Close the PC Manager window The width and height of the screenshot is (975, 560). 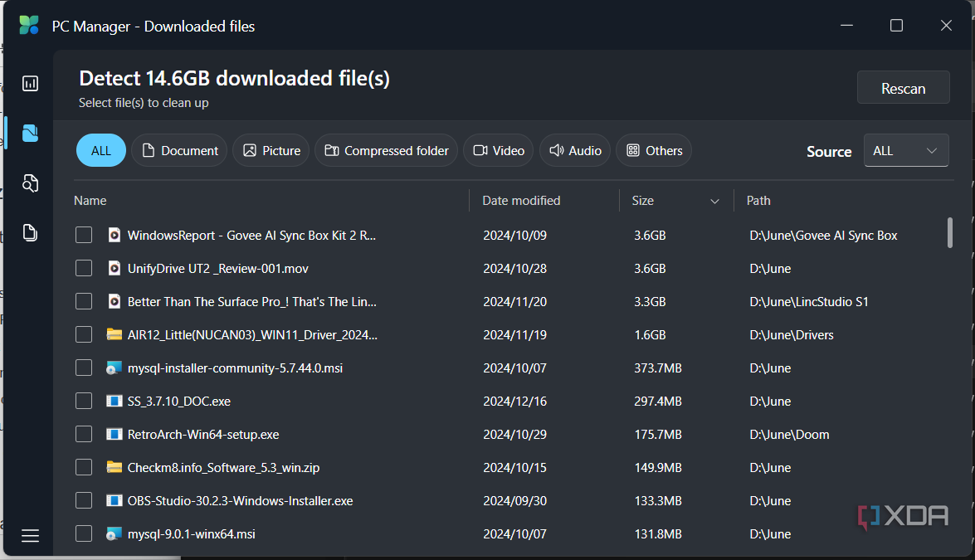(x=946, y=26)
